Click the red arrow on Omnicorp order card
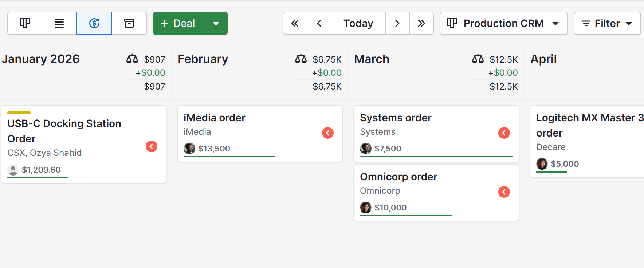Screen dimensions: 644x268 (504, 192)
